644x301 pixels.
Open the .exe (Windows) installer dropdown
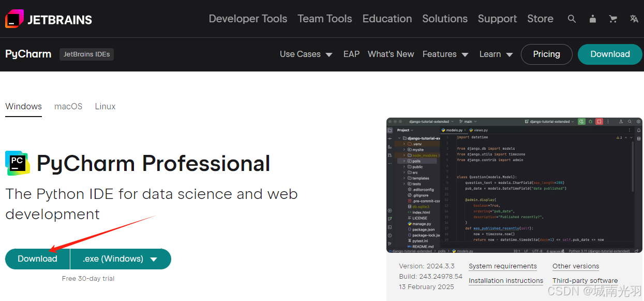(x=121, y=259)
